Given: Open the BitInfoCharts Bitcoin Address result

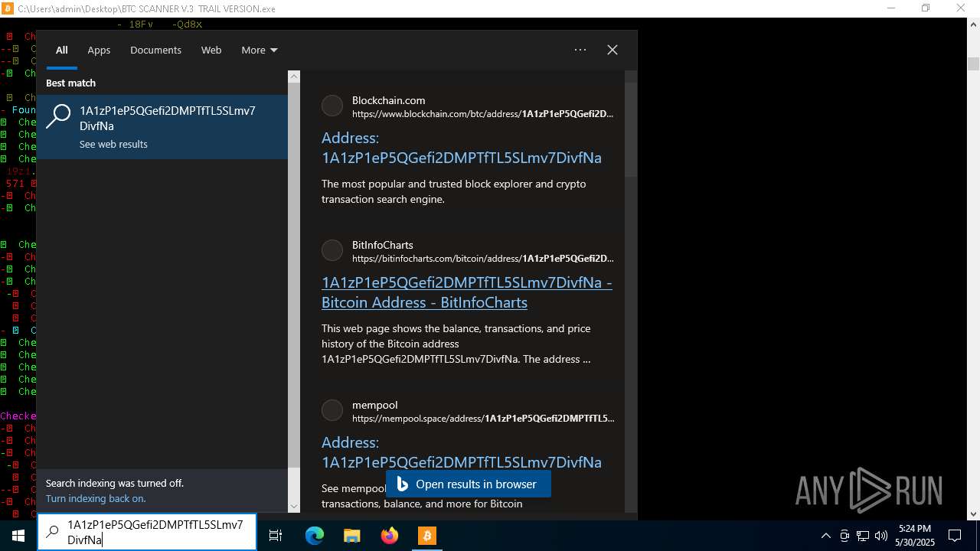Looking at the screenshot, I should (467, 292).
